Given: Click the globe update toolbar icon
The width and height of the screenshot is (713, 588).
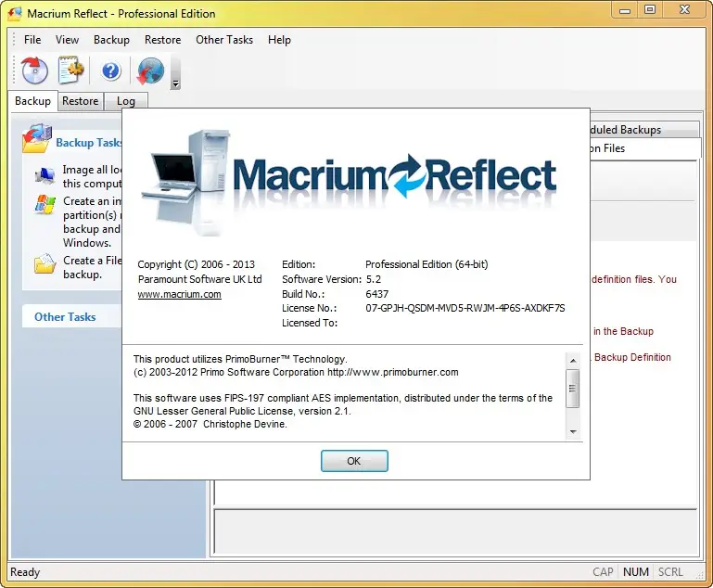Looking at the screenshot, I should point(150,70).
